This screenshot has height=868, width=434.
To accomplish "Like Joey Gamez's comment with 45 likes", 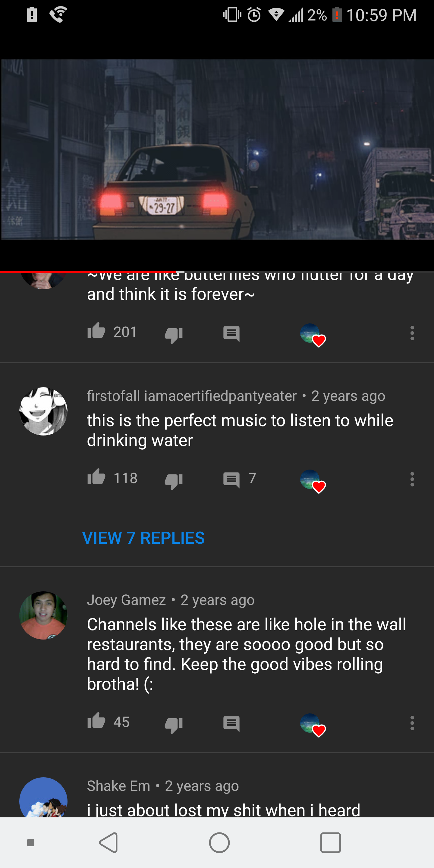I will [96, 721].
